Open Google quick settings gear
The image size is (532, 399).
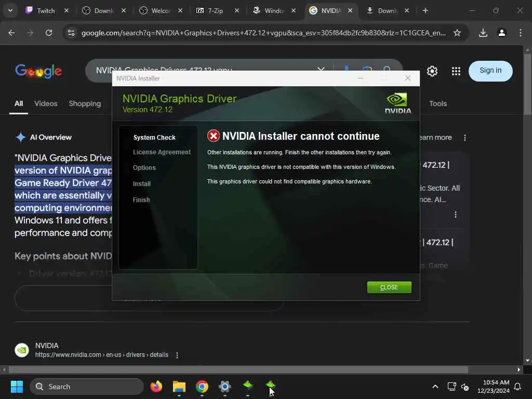point(432,71)
